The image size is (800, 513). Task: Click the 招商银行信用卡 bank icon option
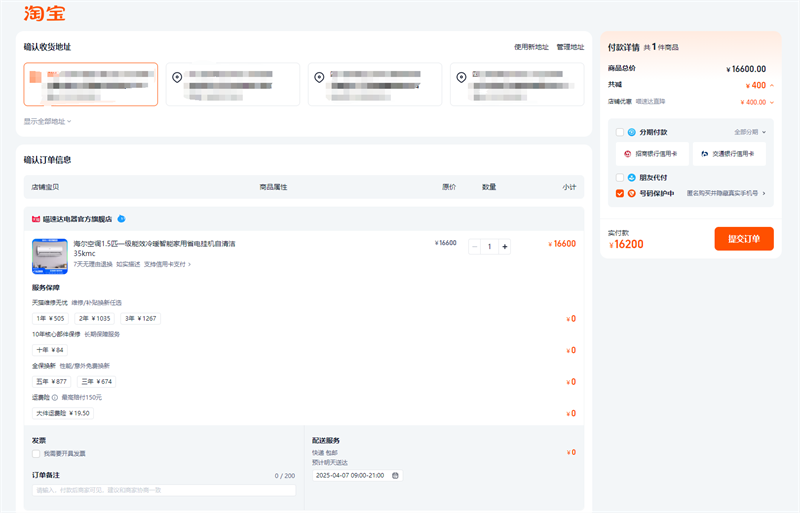pyautogui.click(x=652, y=154)
